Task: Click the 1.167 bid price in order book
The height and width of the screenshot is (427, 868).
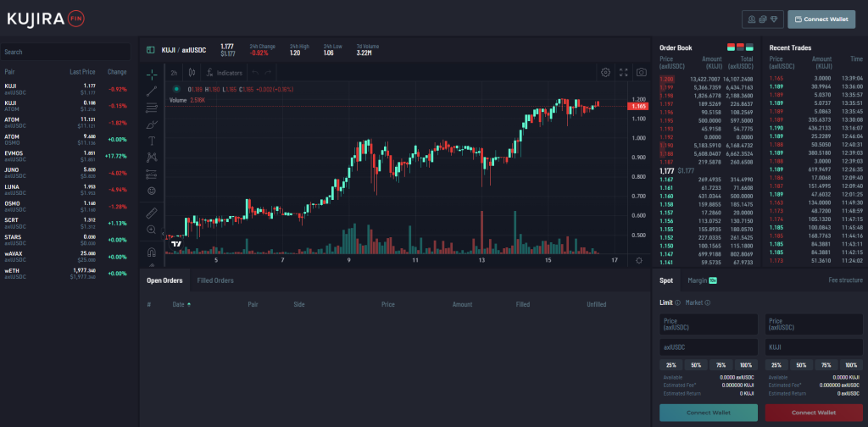Action: pyautogui.click(x=666, y=180)
